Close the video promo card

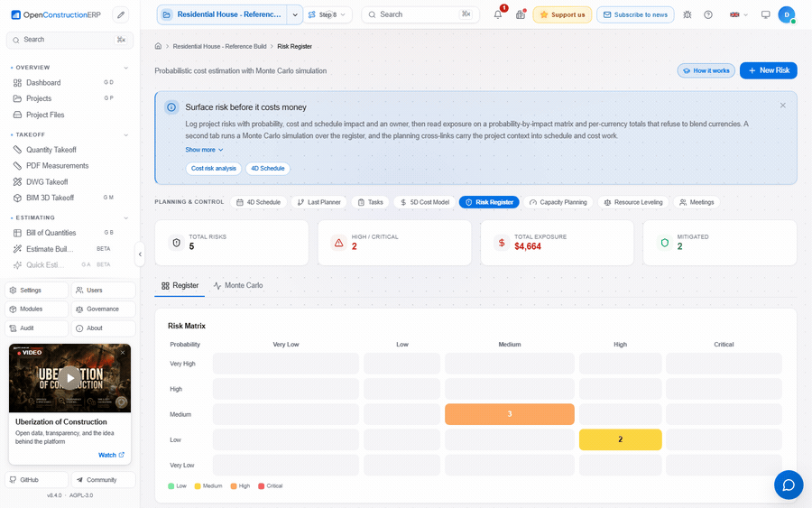click(123, 352)
